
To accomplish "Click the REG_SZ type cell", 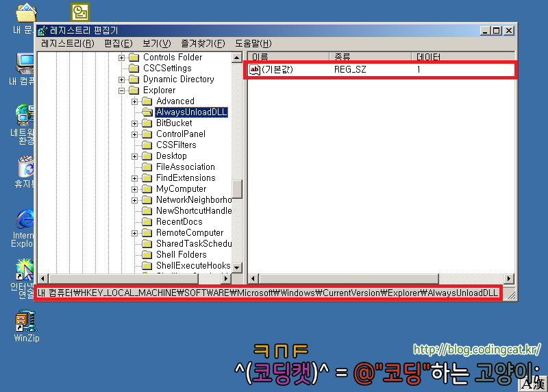I will pos(350,70).
